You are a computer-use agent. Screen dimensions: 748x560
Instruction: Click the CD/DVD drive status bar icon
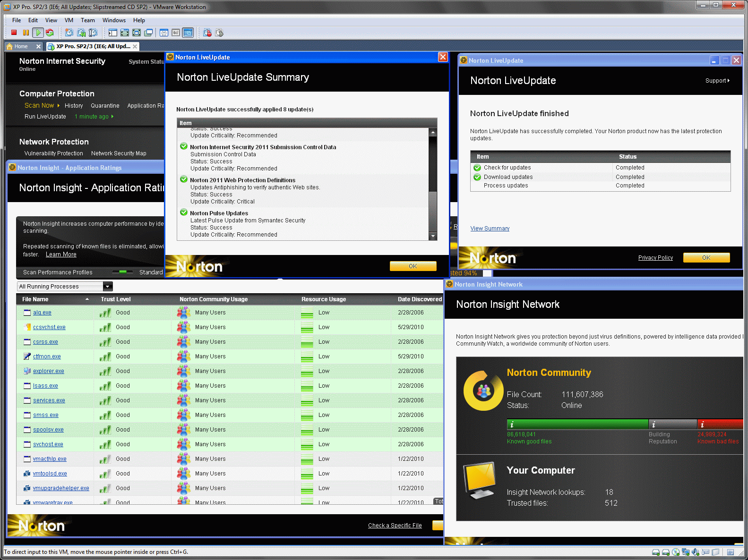[676, 552]
